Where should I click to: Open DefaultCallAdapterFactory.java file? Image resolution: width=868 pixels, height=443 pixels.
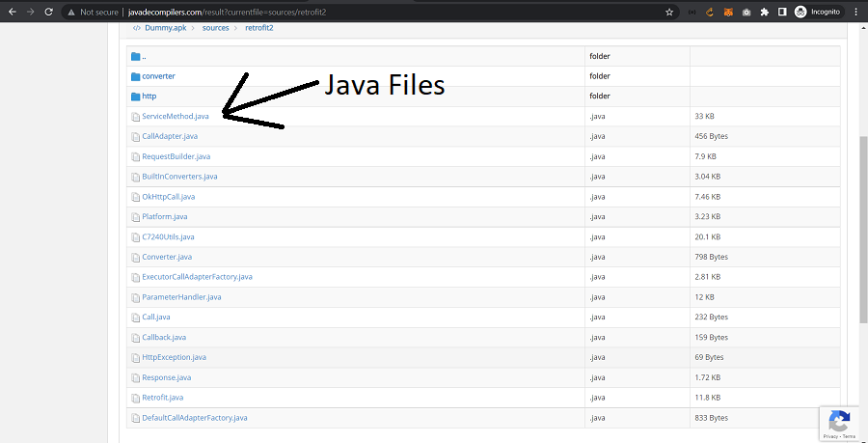[x=194, y=418]
